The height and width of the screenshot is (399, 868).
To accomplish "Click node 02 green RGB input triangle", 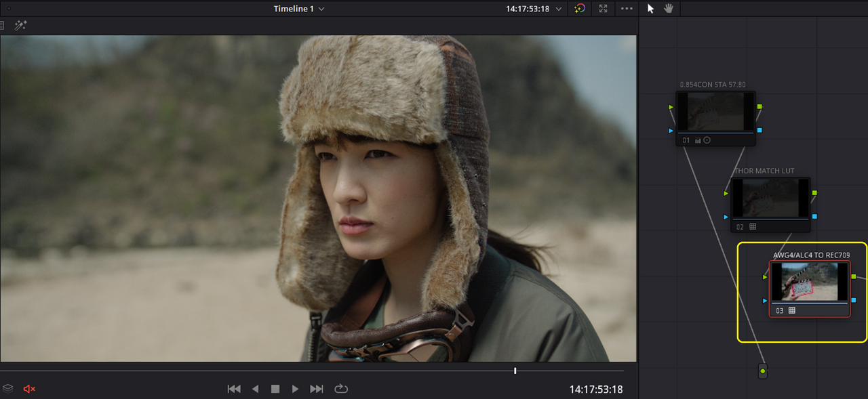I will [x=726, y=193].
